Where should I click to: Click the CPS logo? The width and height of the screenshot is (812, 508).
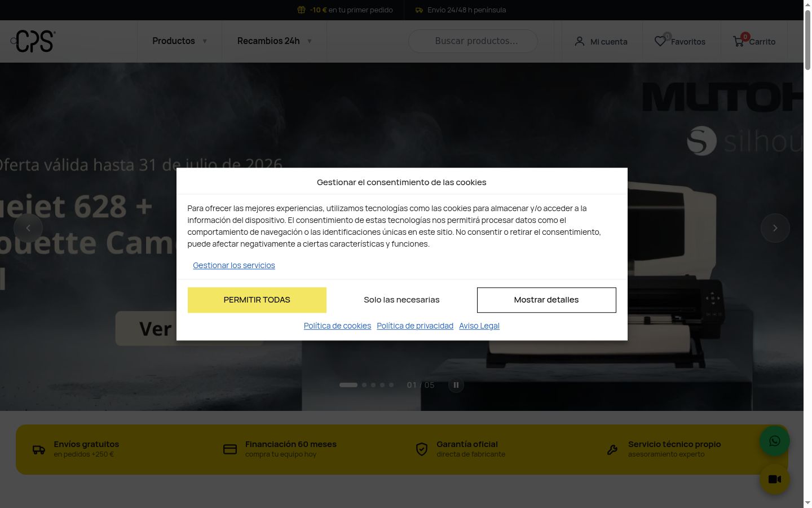pyautogui.click(x=36, y=41)
